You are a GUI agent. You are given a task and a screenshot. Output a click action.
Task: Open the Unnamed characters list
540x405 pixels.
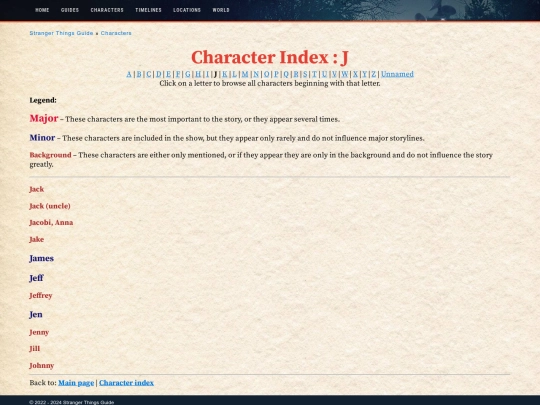(x=397, y=74)
